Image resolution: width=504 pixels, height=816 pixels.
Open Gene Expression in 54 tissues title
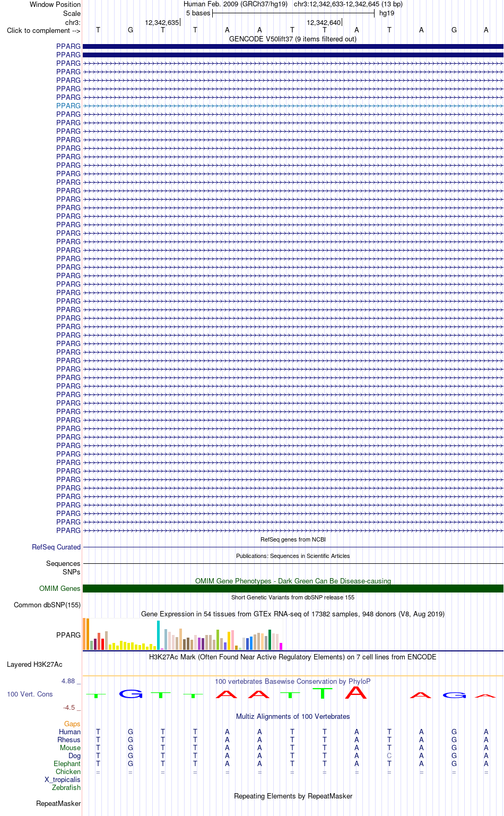point(293,614)
